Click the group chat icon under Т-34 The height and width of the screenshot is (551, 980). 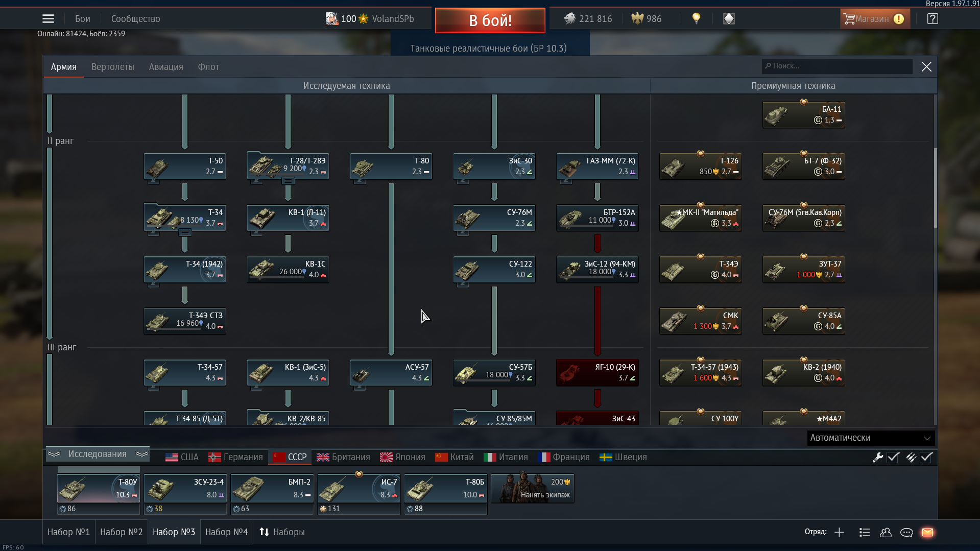pyautogui.click(x=185, y=232)
